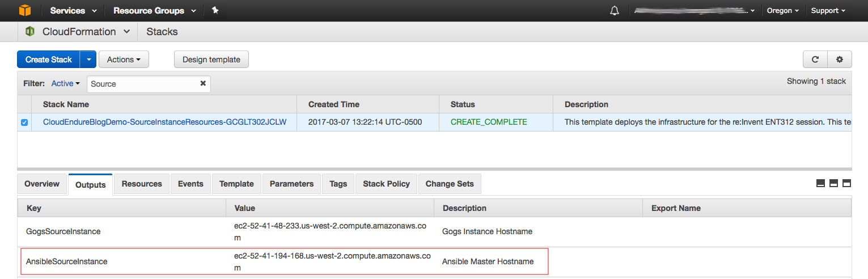Viewport: 868px width, 279px height.
Task: Select the AnsibleSourceInstance key
Action: click(67, 261)
